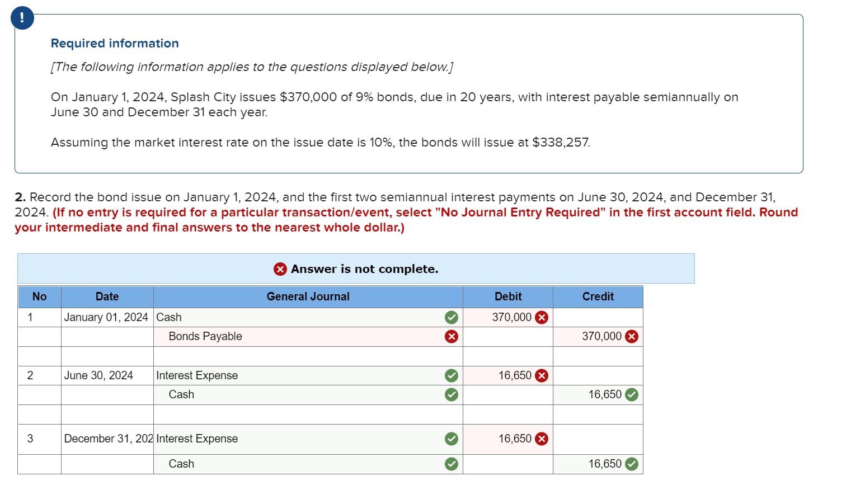Click the 'Credit' column header
This screenshot has width=865, height=504.
coord(598,297)
